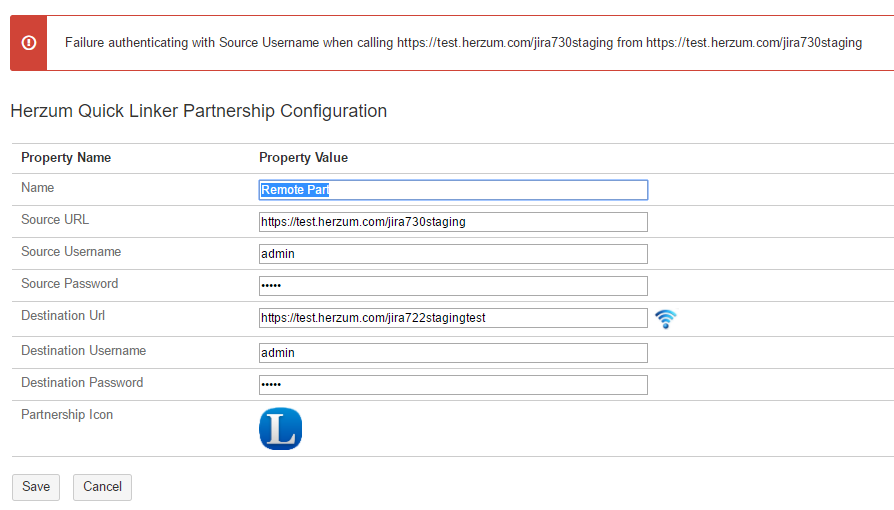The image size is (894, 510).
Task: Click the authentication failure error message text
Action: 463,43
